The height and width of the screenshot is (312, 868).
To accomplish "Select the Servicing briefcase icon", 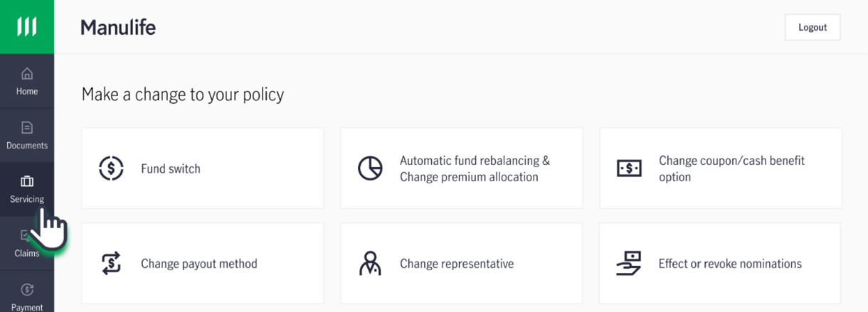I will point(26,182).
